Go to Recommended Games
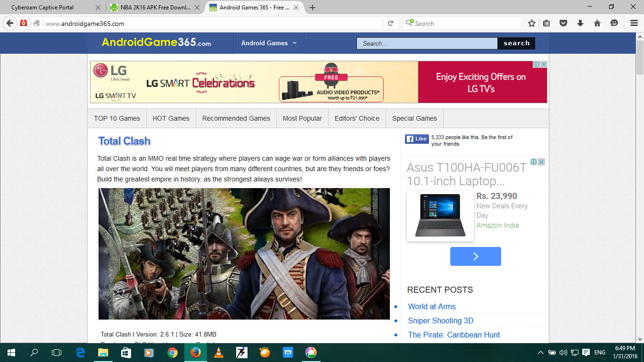The width and height of the screenshot is (644, 362). (236, 118)
